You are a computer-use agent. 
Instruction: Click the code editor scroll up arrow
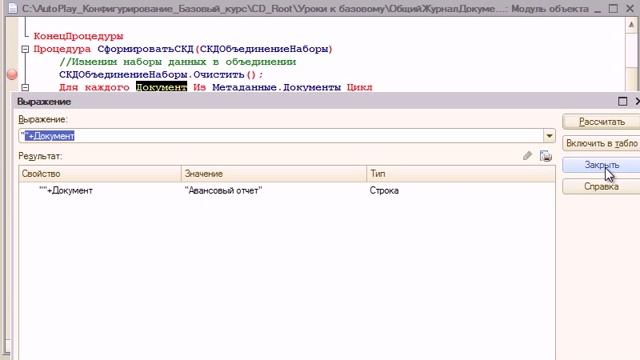click(x=631, y=25)
